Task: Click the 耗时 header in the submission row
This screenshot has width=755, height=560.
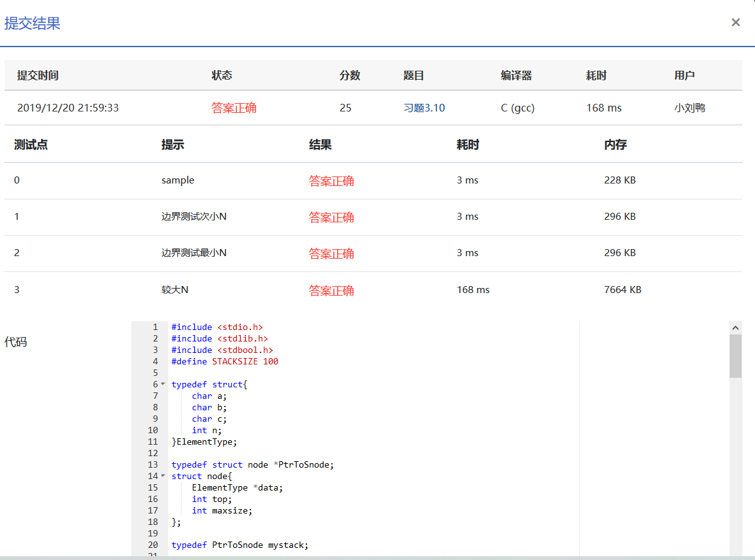Action: [596, 76]
